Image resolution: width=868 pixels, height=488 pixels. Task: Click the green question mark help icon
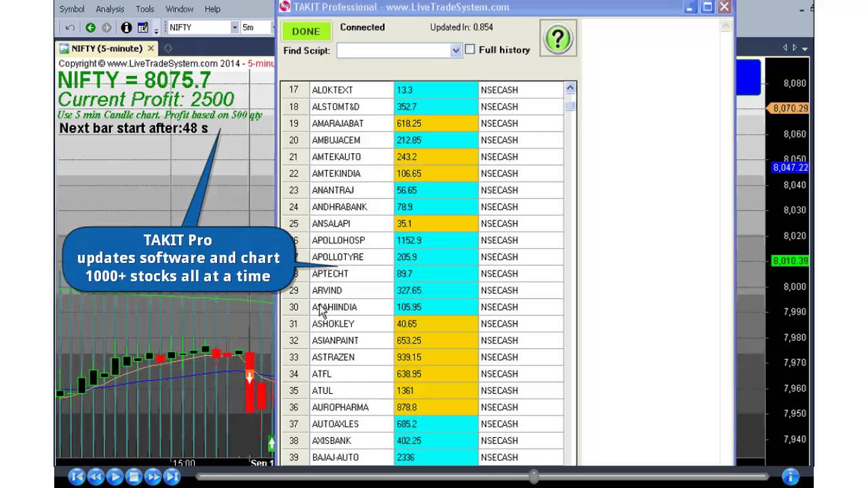pyautogui.click(x=558, y=39)
